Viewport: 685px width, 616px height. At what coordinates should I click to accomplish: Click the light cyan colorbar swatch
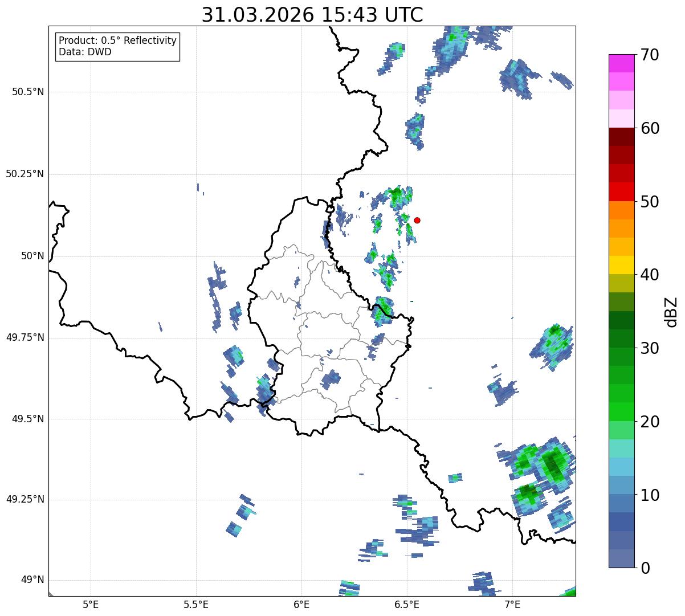622,448
